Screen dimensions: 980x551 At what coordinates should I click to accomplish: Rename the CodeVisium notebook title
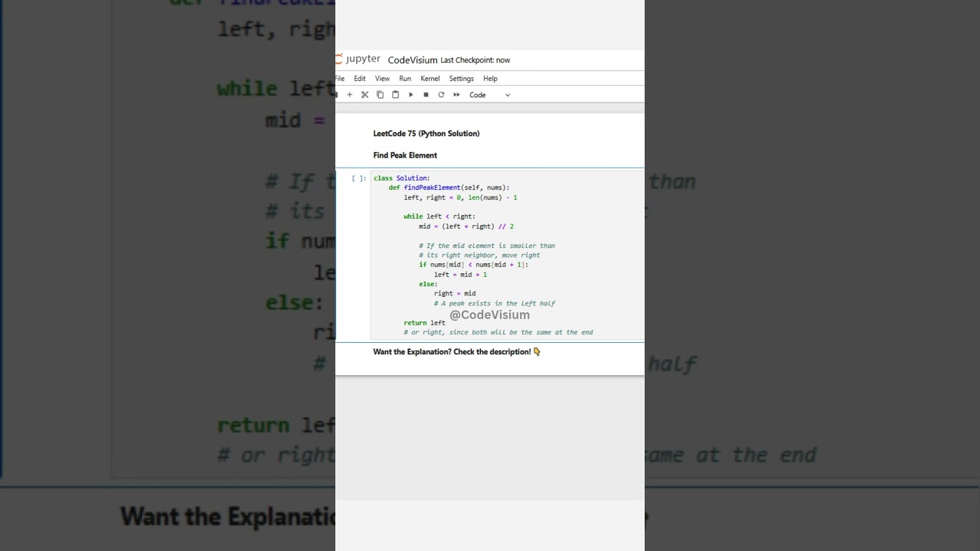coord(413,60)
